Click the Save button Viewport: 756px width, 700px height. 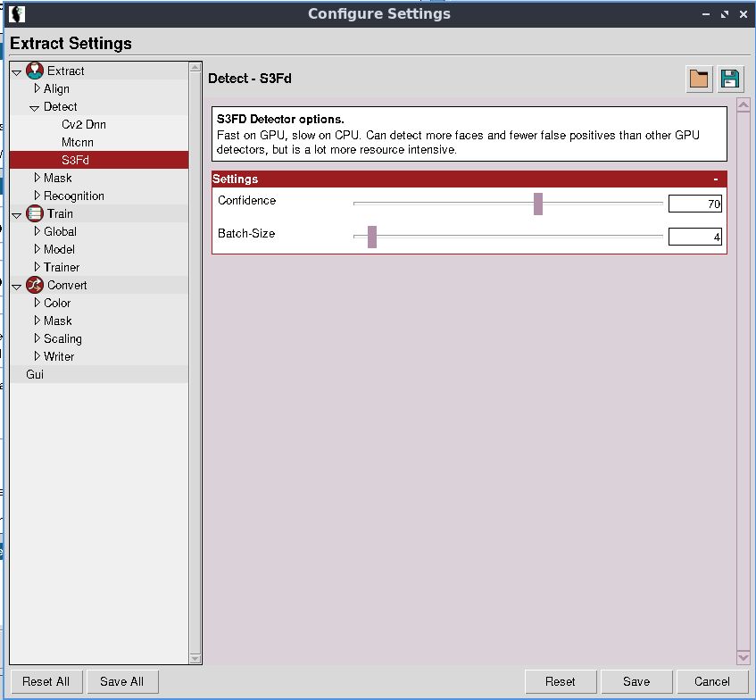pyautogui.click(x=636, y=681)
